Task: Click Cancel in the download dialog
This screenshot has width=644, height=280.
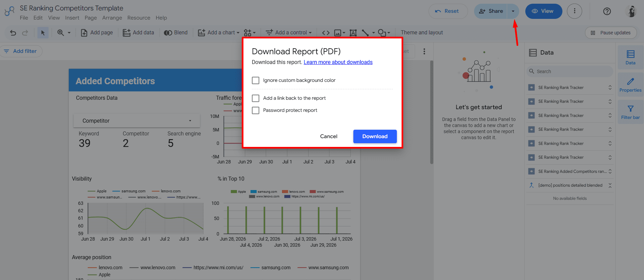Action: 329,136
